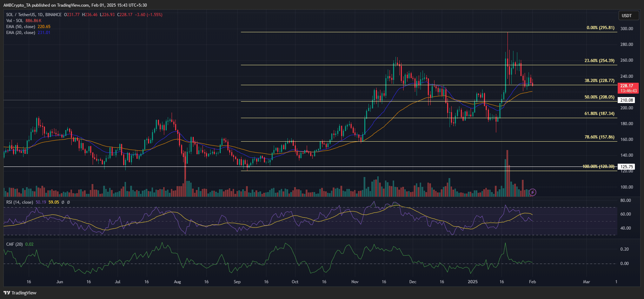Click the EMA 50 value 220.65

point(44,27)
